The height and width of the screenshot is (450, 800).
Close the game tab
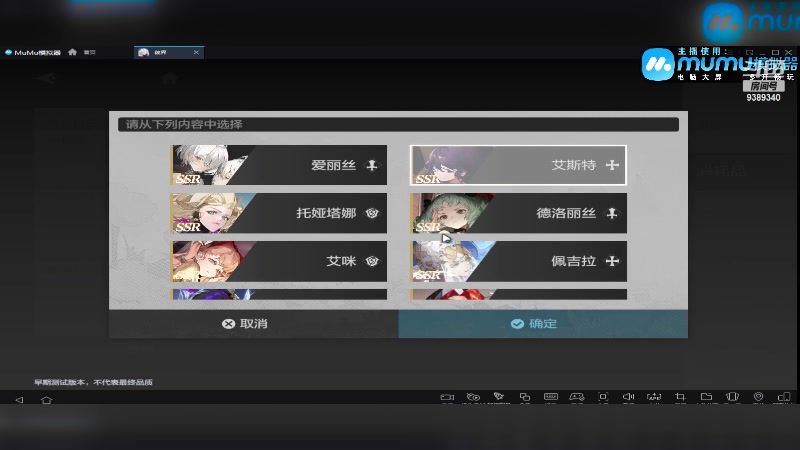(196, 53)
